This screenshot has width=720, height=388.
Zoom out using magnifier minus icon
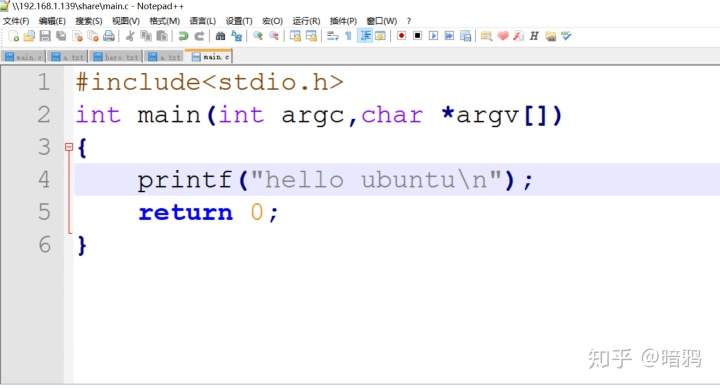click(x=274, y=36)
